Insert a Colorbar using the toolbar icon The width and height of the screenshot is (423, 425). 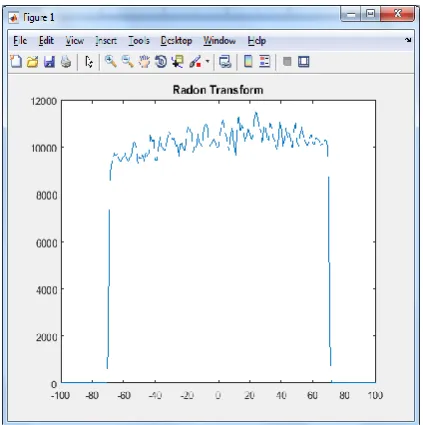[x=248, y=62]
